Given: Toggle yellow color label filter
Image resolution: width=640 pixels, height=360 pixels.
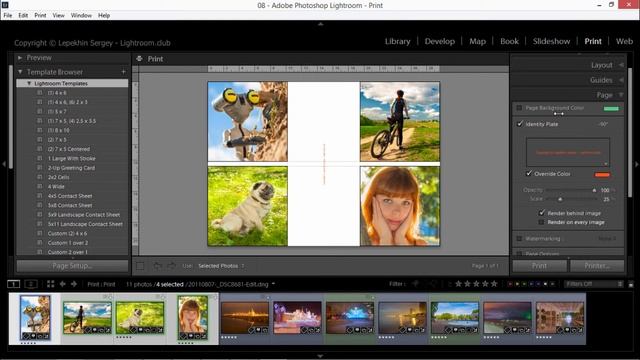Looking at the screenshot, I should (517, 284).
